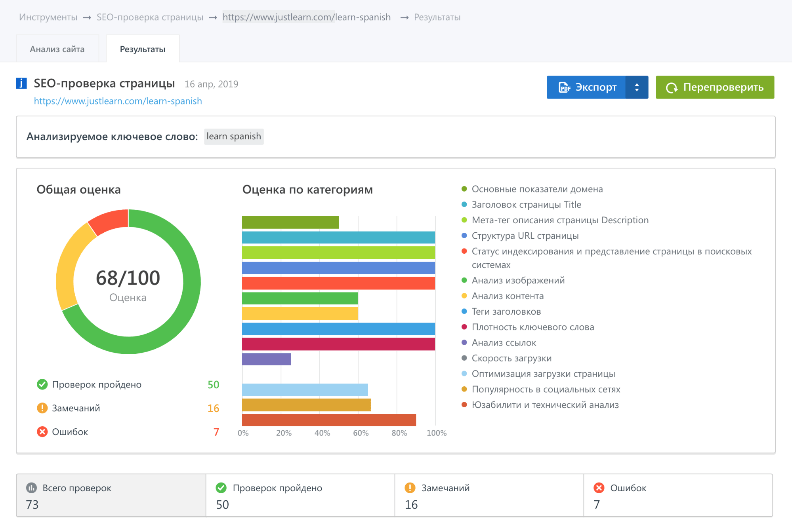Image resolution: width=792 pixels, height=532 pixels.
Task: Click green check icon in bottom Проверок пройдено card
Action: pyautogui.click(x=221, y=488)
